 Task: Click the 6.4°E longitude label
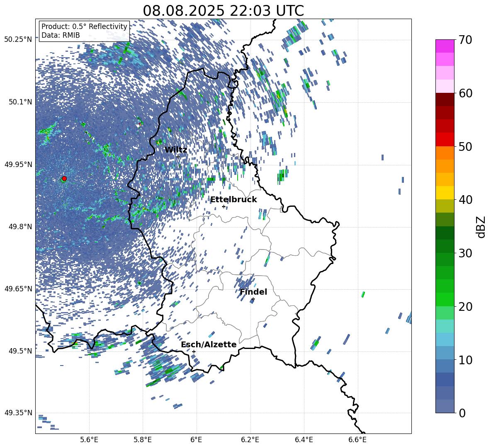coord(304,440)
